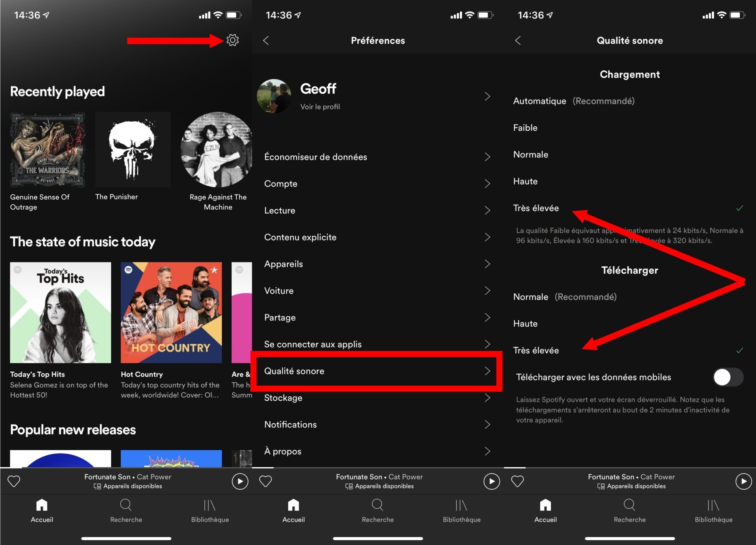Select Haute under Télécharger

click(x=630, y=323)
